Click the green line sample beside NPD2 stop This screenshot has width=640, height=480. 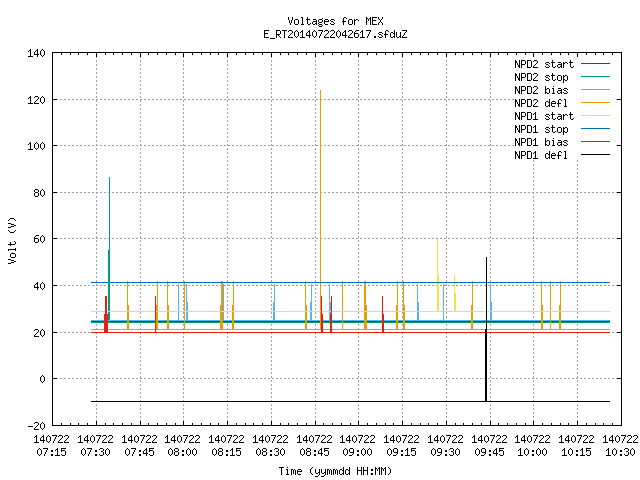tap(595, 77)
